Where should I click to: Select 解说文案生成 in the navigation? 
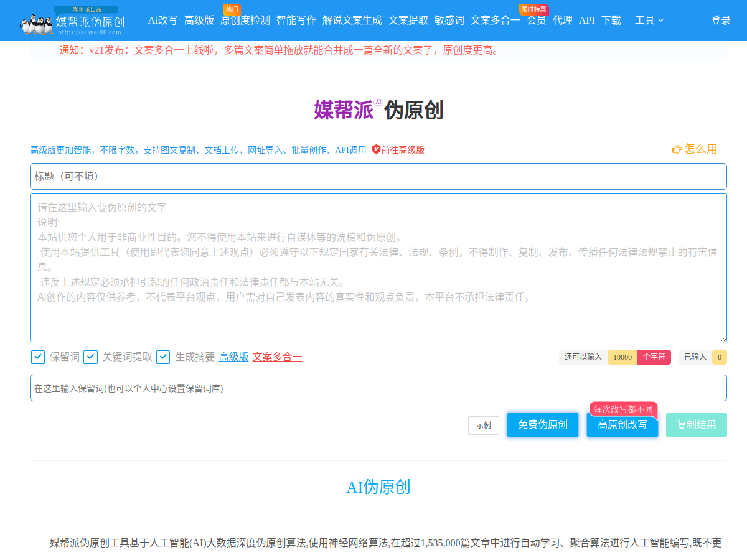point(352,21)
